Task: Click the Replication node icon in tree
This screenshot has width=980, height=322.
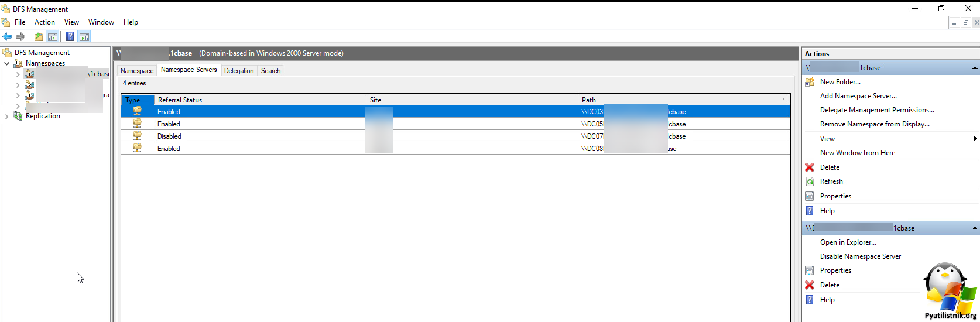Action: [x=18, y=116]
